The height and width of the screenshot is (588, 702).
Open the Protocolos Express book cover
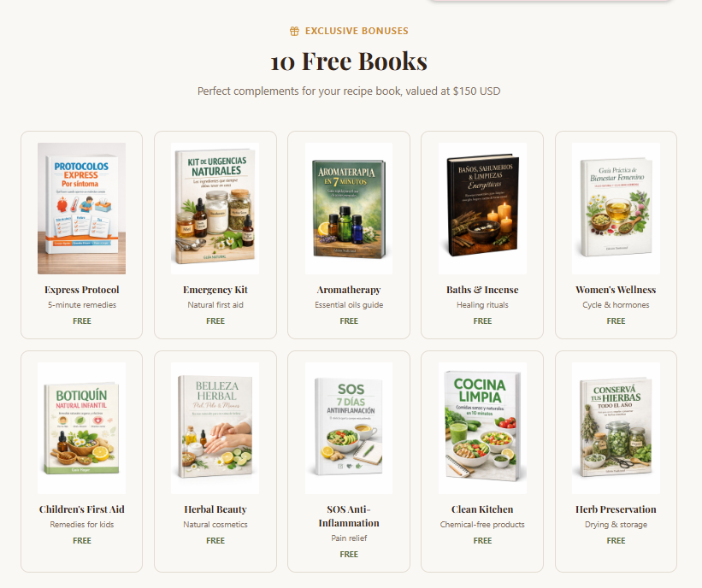click(81, 208)
